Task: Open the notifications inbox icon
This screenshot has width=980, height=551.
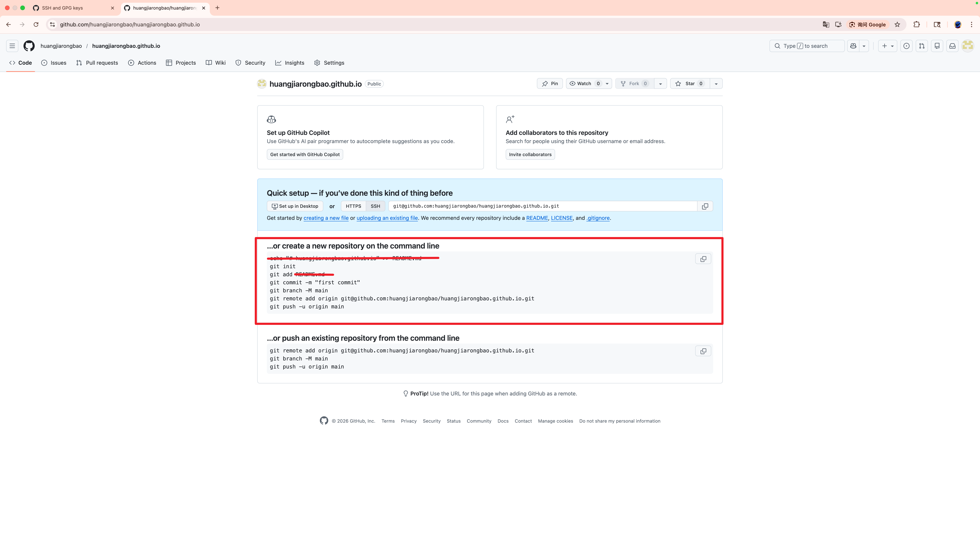Action: [952, 46]
